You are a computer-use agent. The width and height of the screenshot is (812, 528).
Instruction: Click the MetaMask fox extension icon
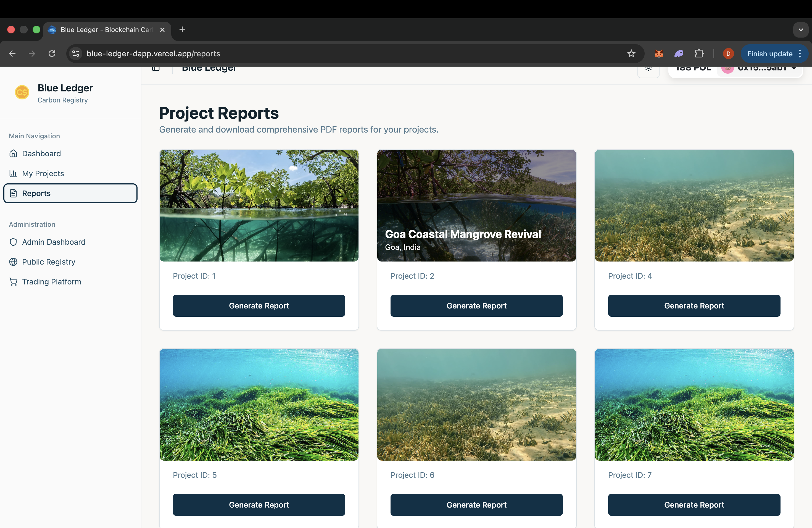point(659,54)
